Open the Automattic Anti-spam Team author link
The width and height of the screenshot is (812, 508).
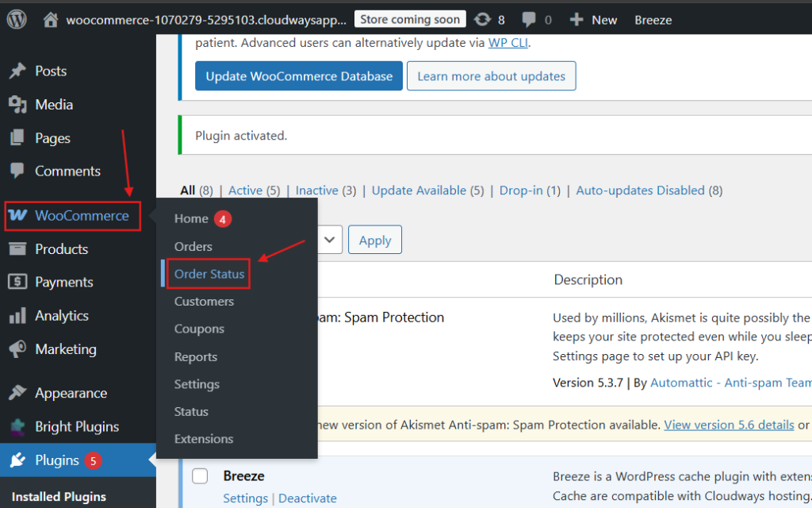730,383
